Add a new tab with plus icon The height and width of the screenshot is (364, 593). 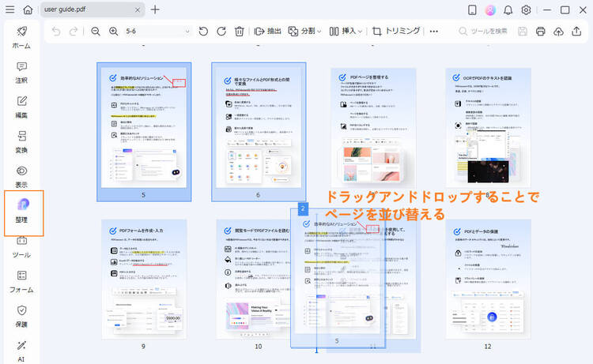[155, 9]
